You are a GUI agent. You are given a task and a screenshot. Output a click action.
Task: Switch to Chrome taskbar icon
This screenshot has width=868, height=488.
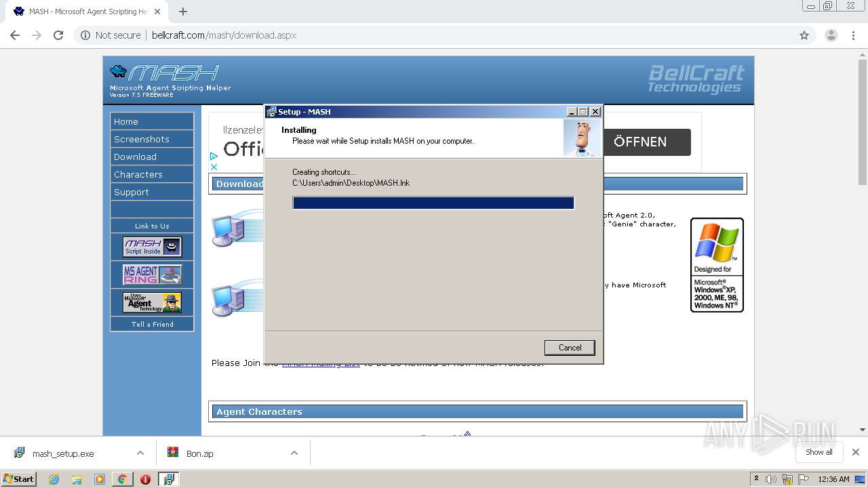click(122, 479)
